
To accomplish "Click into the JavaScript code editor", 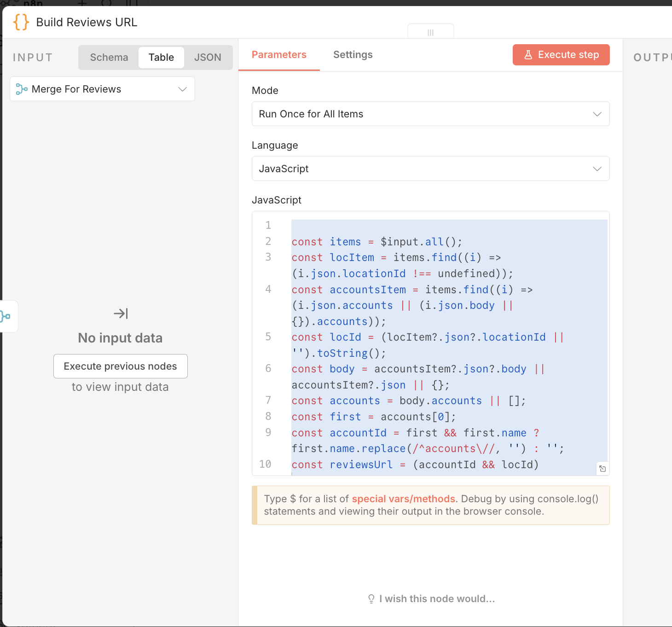I will (430, 343).
